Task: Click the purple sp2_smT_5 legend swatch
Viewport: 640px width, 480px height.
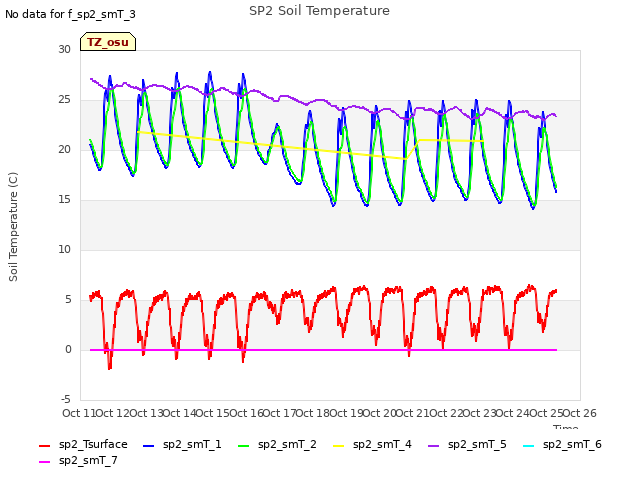Action: pyautogui.click(x=433, y=446)
